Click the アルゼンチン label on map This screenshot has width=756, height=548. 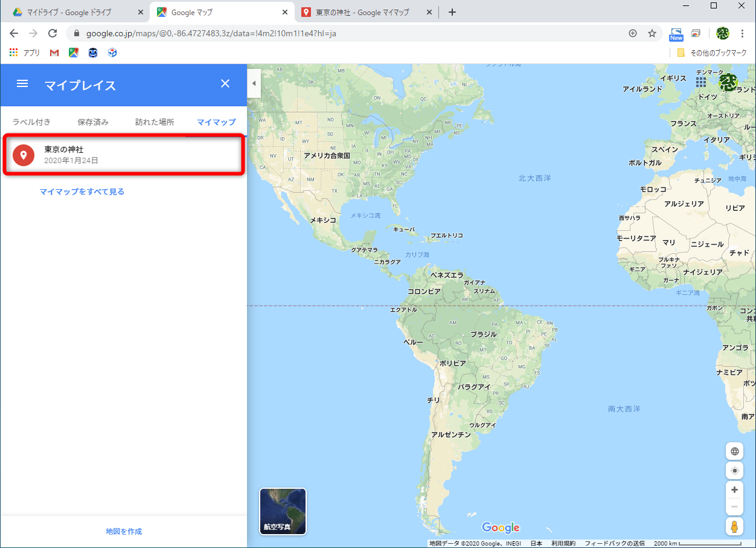point(451,434)
